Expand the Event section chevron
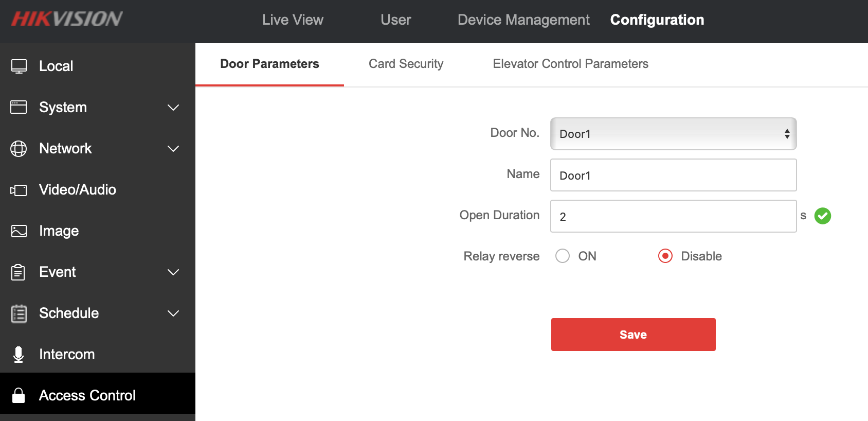 click(173, 272)
